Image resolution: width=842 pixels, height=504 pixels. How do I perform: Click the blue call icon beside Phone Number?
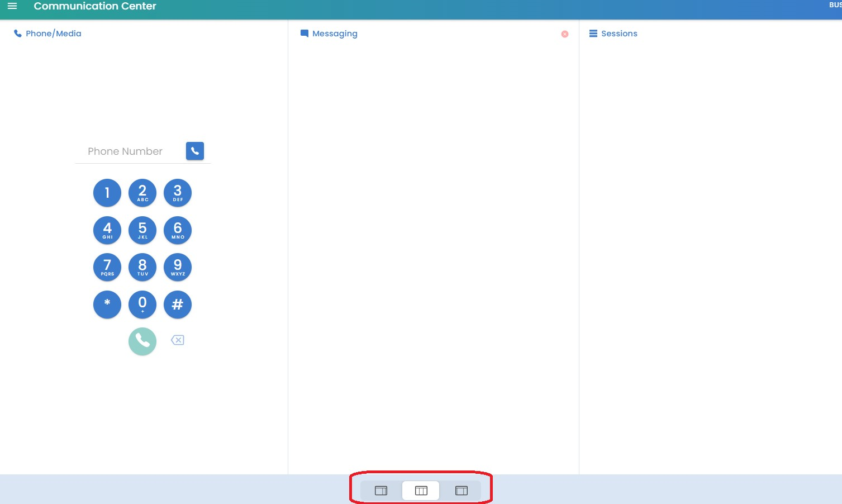tap(194, 151)
